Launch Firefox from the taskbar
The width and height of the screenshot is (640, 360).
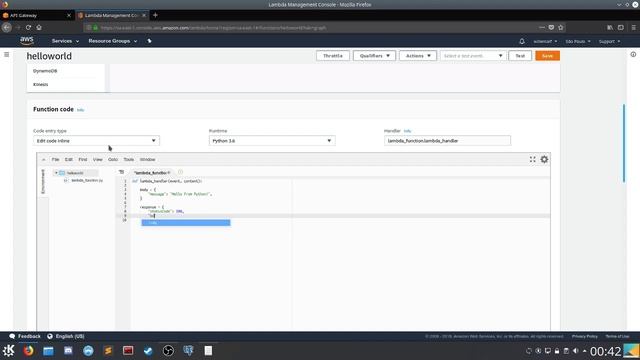[28, 351]
